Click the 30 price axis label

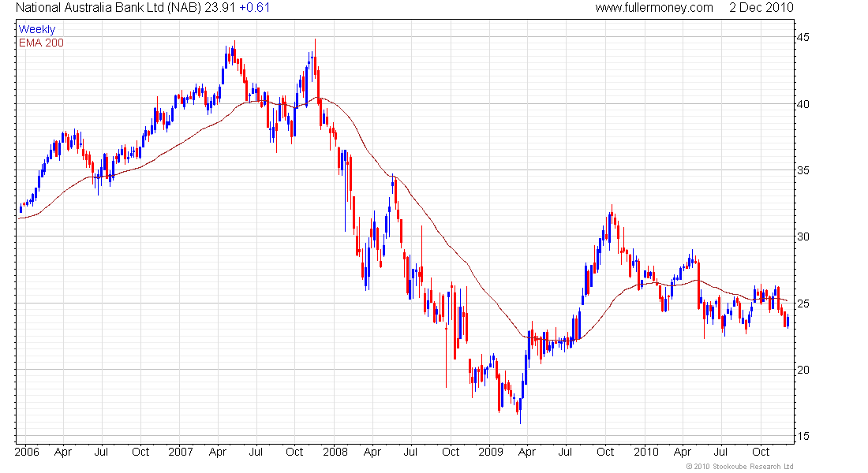(803, 236)
